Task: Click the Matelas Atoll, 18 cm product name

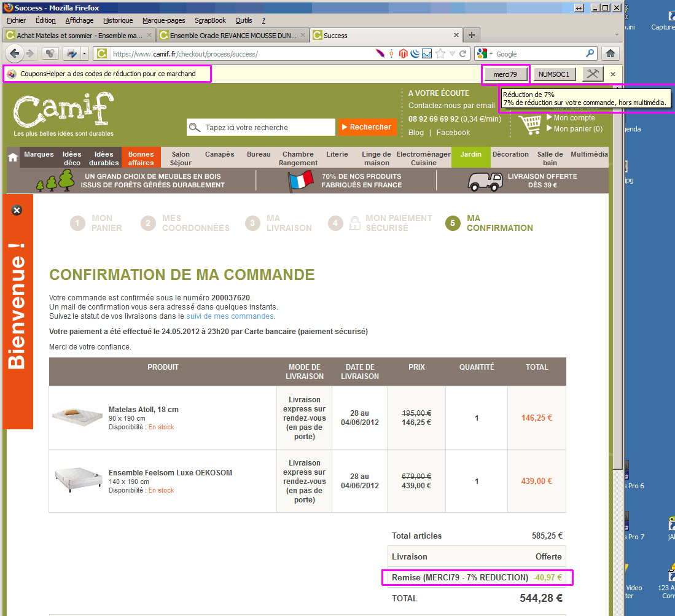Action: (x=143, y=410)
